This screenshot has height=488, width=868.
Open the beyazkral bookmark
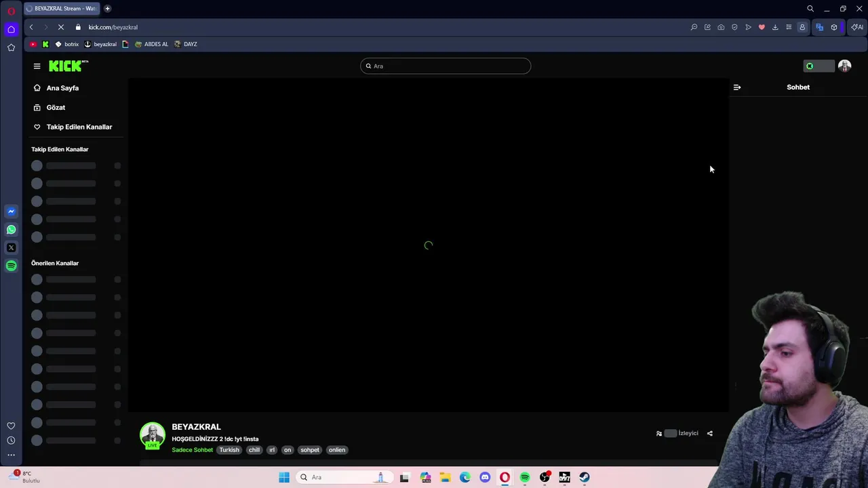(100, 44)
